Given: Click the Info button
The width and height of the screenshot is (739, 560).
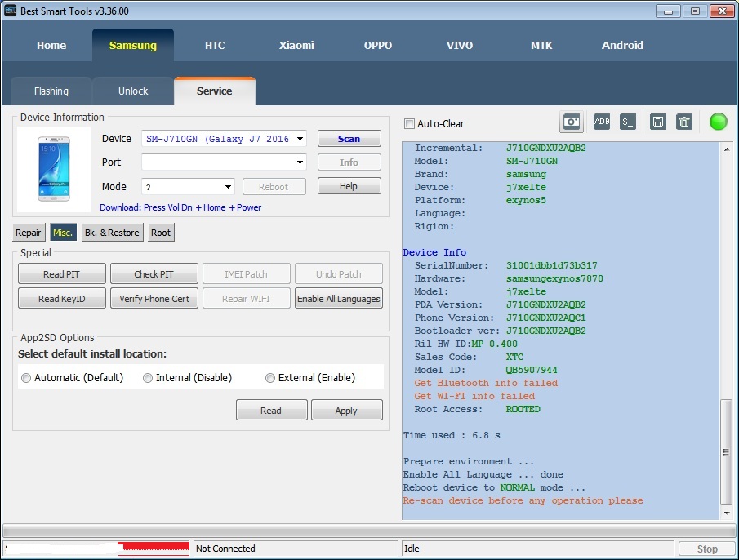Looking at the screenshot, I should coord(349,162).
